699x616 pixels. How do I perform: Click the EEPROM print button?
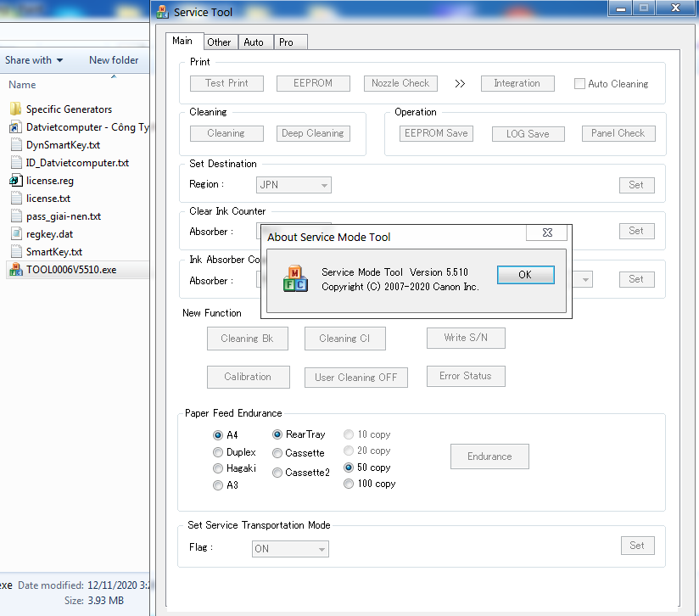click(x=313, y=83)
